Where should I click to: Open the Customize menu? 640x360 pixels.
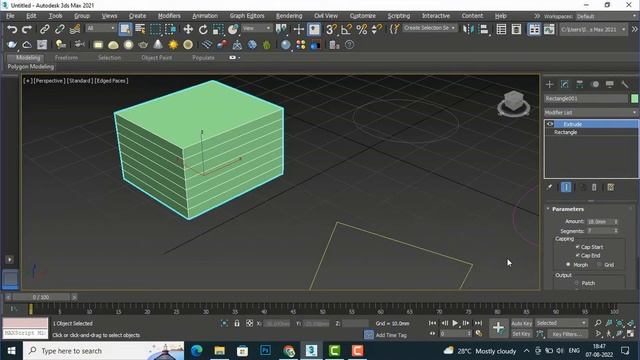coord(362,16)
